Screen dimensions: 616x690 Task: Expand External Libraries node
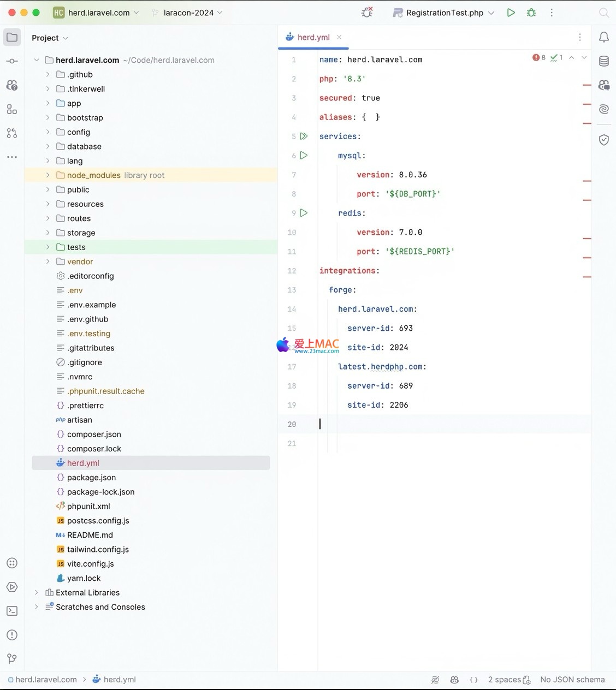37,592
